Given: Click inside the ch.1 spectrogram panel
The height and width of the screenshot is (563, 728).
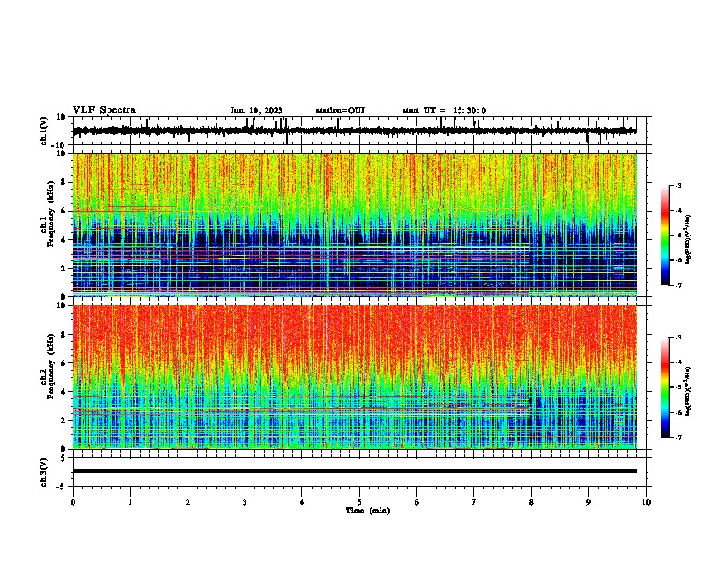Looking at the screenshot, I should [x=354, y=224].
